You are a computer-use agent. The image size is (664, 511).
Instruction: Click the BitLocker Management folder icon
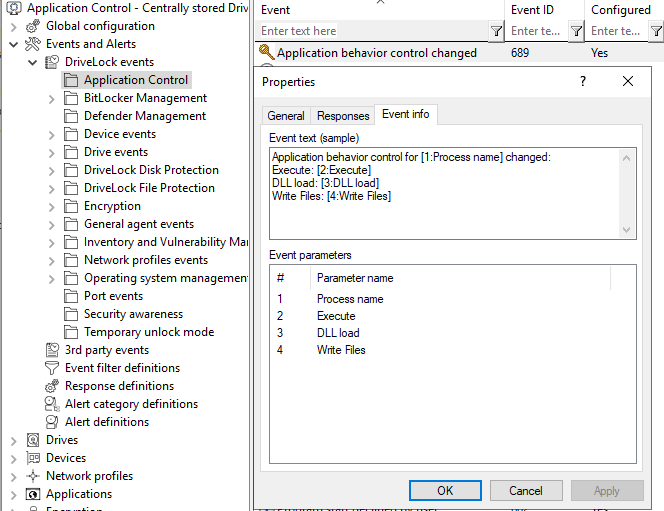71,98
